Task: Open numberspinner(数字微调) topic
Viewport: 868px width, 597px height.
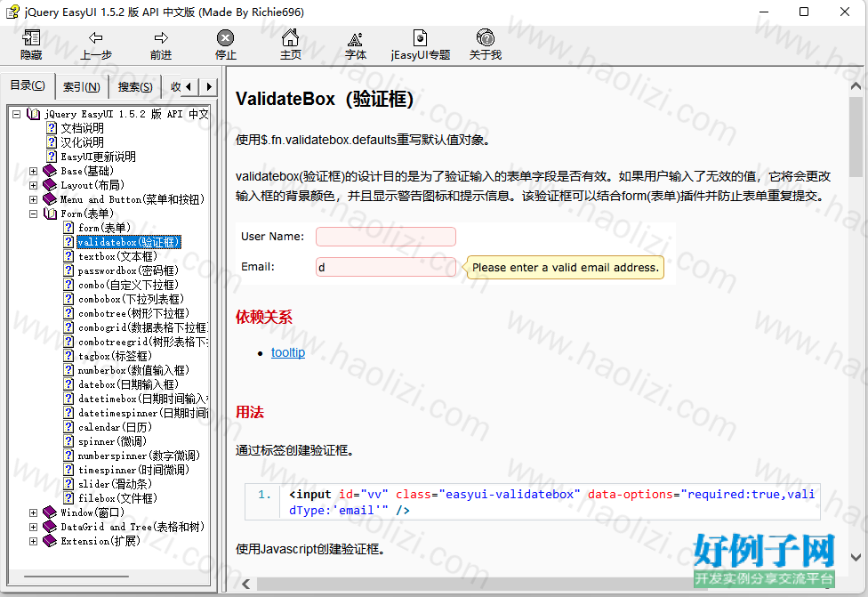Action: 139,456
